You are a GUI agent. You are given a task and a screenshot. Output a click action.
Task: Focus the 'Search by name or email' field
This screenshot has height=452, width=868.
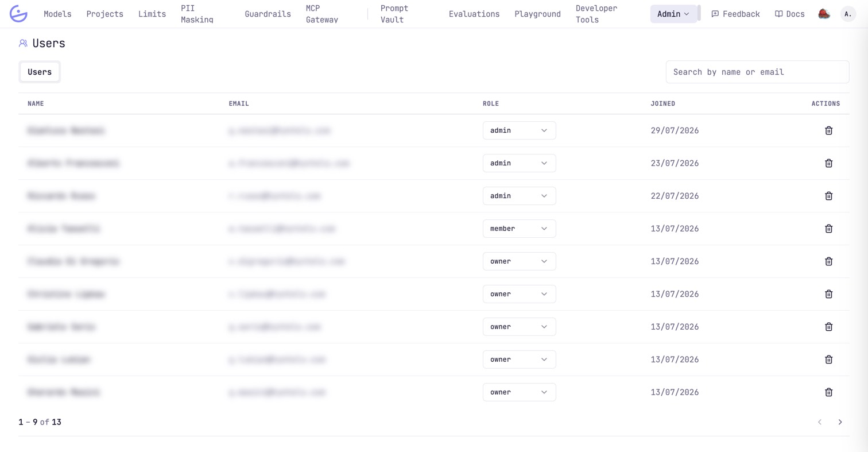click(757, 72)
